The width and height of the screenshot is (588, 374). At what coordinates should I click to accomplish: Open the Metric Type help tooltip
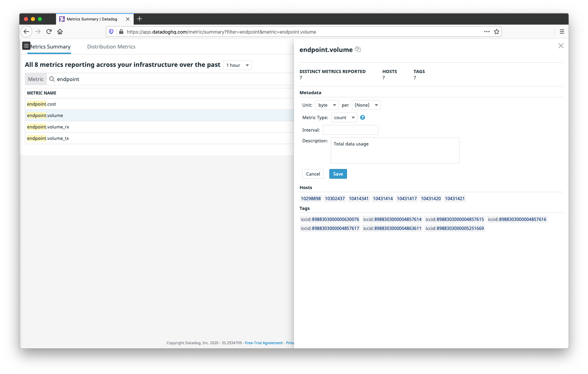(x=362, y=117)
